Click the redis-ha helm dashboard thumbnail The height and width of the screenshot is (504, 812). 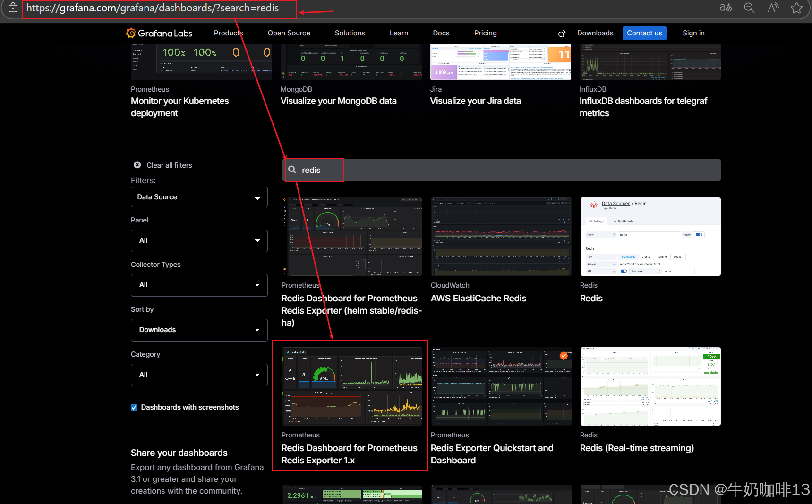(352, 237)
